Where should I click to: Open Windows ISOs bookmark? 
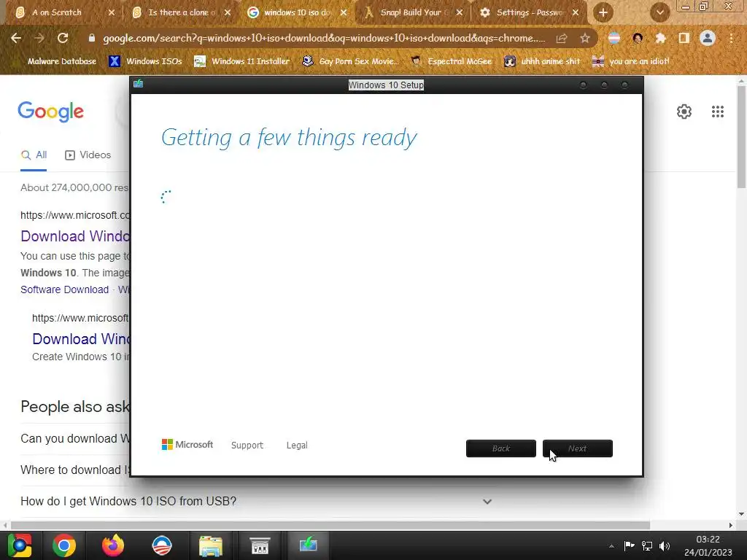click(x=145, y=61)
